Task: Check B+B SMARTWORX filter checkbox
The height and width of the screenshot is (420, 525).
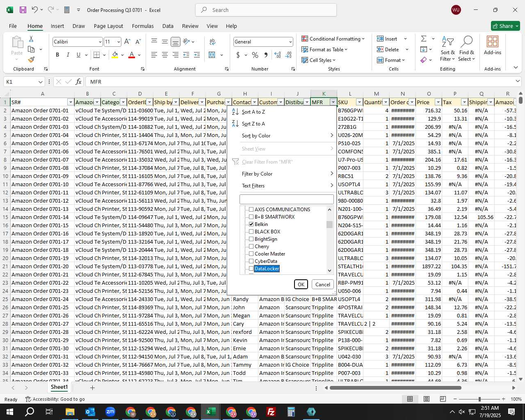Action: point(251,217)
